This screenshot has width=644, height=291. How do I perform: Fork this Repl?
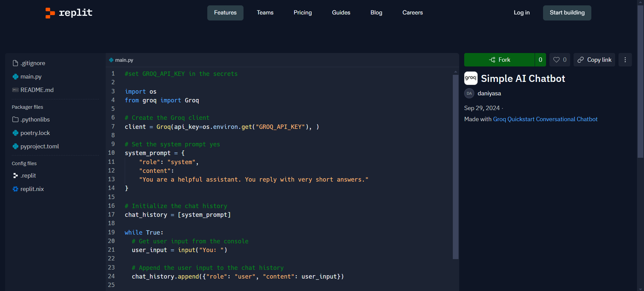[x=499, y=60]
